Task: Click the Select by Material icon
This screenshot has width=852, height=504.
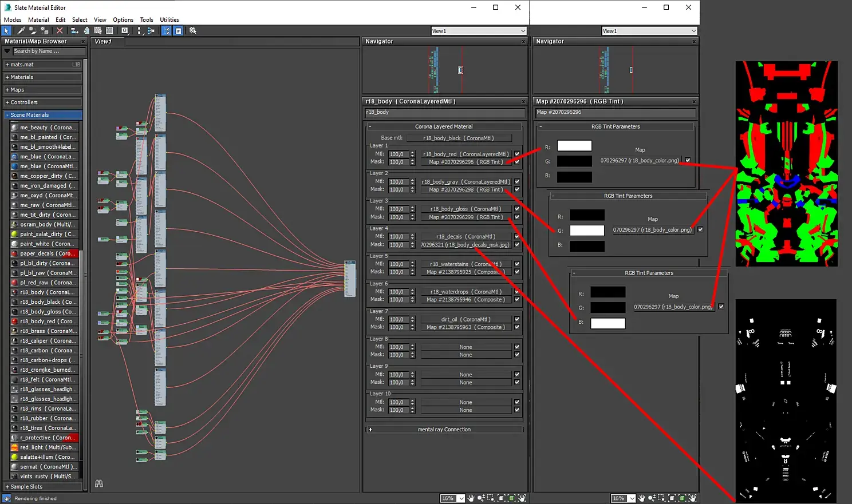Action: (x=193, y=31)
